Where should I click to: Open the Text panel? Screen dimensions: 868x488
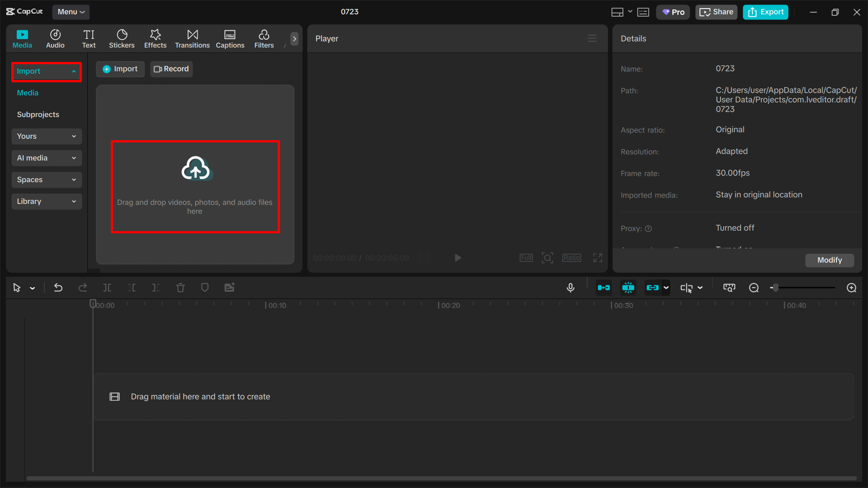pos(89,38)
